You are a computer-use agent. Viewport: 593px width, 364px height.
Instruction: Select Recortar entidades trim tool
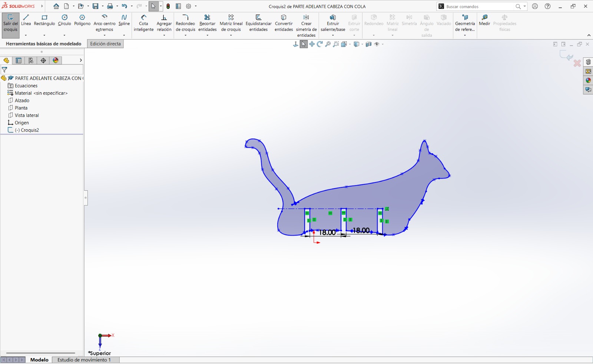coord(208,23)
